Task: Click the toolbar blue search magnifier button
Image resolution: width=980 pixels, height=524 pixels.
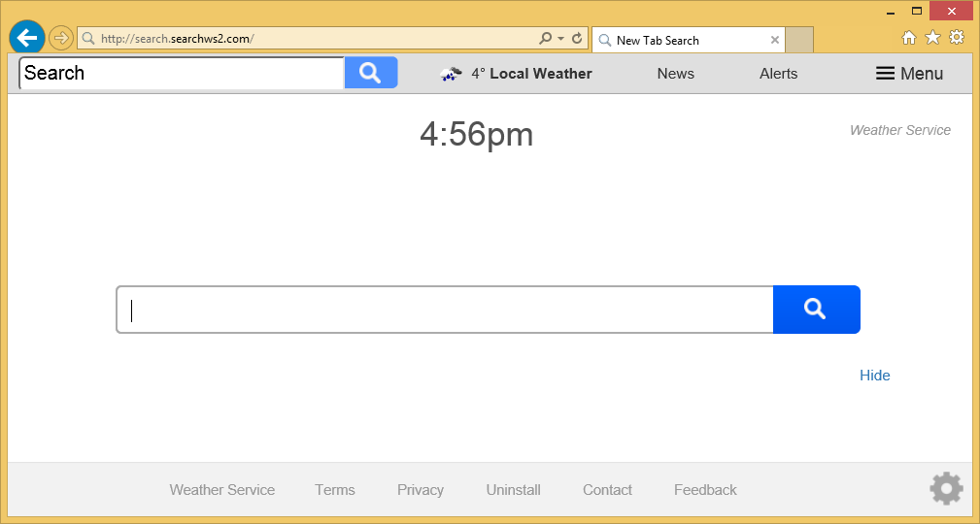Action: (370, 73)
